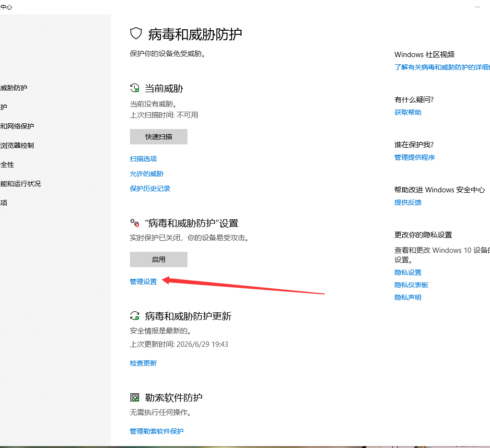Select 威胁防护 item in left sidebar
This screenshot has height=448, width=490.
[13, 88]
